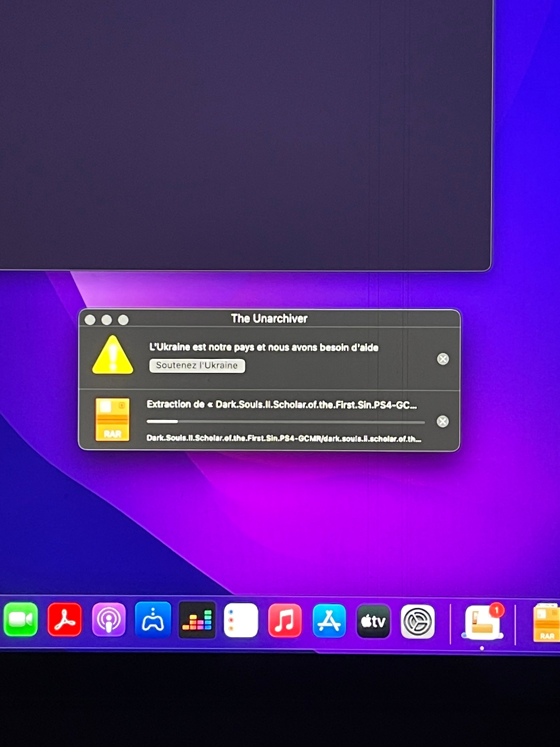Click the Soutenez l'Ukraine button
This screenshot has height=747, width=560.
tap(197, 366)
